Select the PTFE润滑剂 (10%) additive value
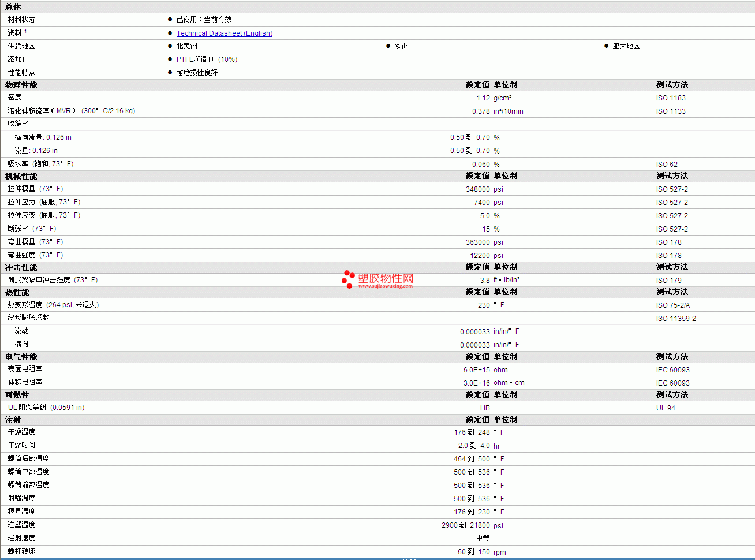The width and height of the screenshot is (755, 560). click(x=207, y=59)
